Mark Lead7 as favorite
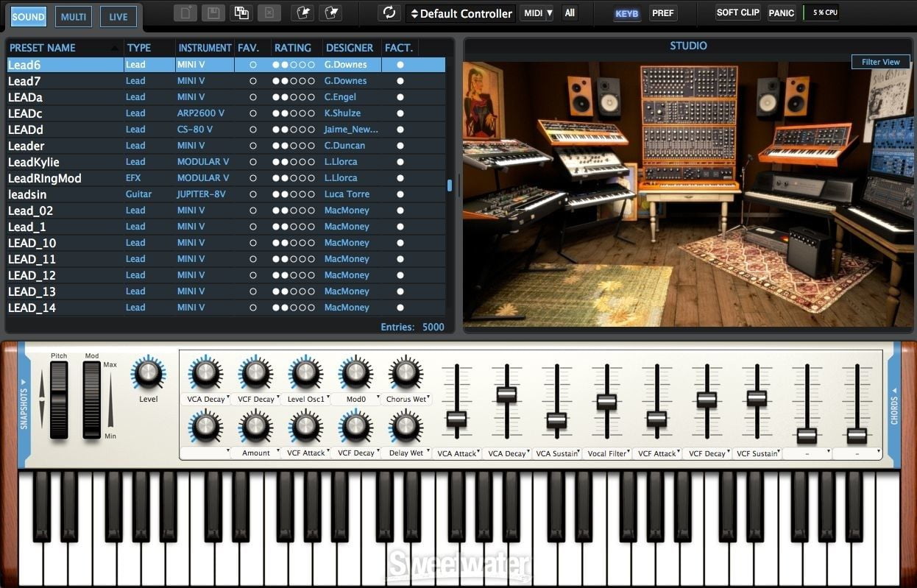This screenshot has width=917, height=588. click(x=253, y=81)
